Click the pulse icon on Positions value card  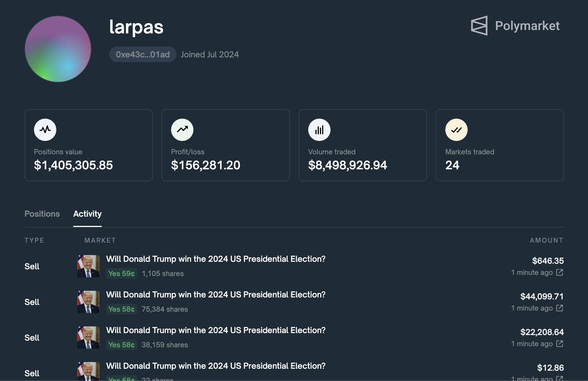45,130
